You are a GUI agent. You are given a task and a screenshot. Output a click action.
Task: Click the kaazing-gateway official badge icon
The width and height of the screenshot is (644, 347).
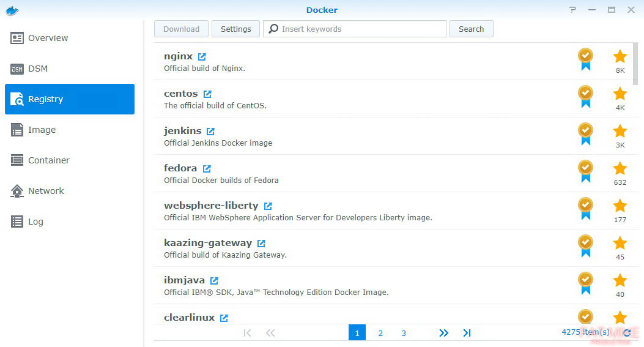(586, 246)
